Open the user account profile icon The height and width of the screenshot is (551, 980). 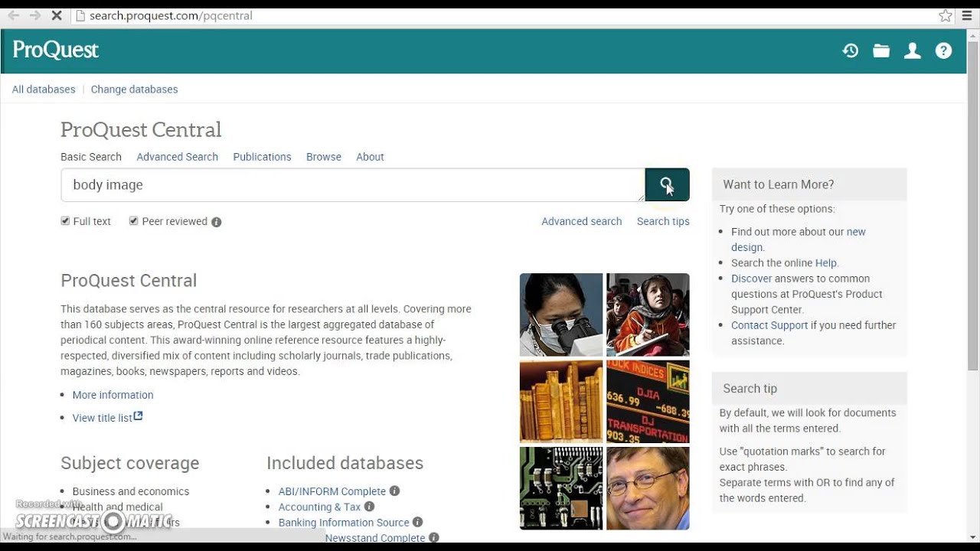click(x=912, y=51)
